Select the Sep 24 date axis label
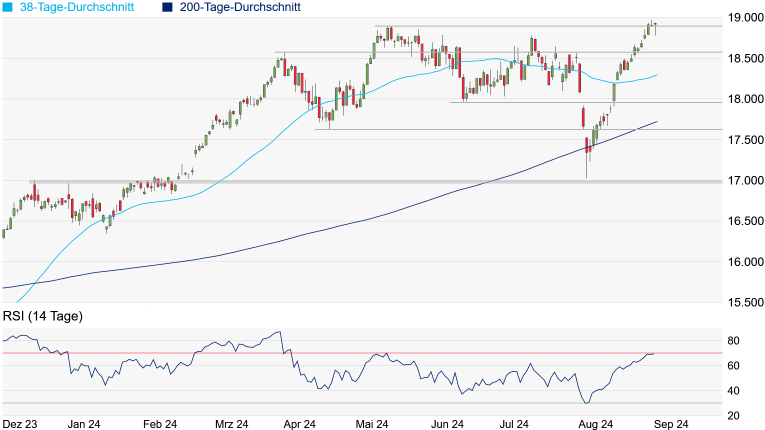This screenshot has height=430, width=765. pyautogui.click(x=668, y=423)
